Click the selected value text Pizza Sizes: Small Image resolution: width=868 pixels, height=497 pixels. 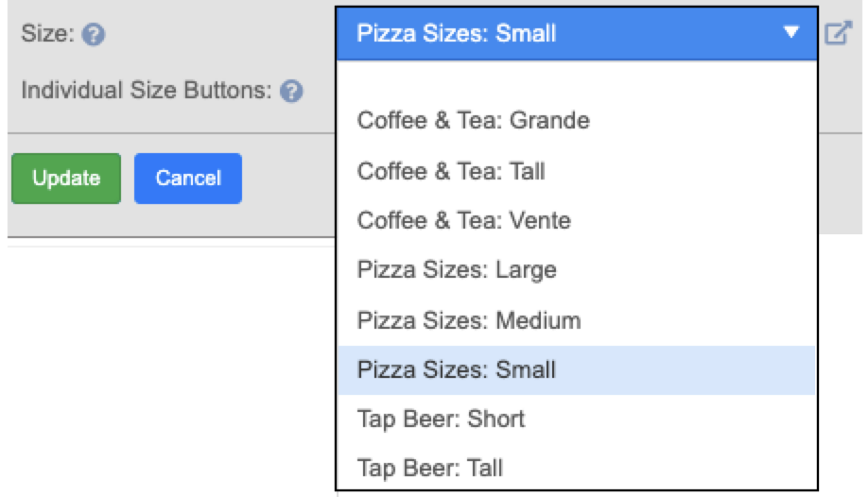(x=456, y=33)
